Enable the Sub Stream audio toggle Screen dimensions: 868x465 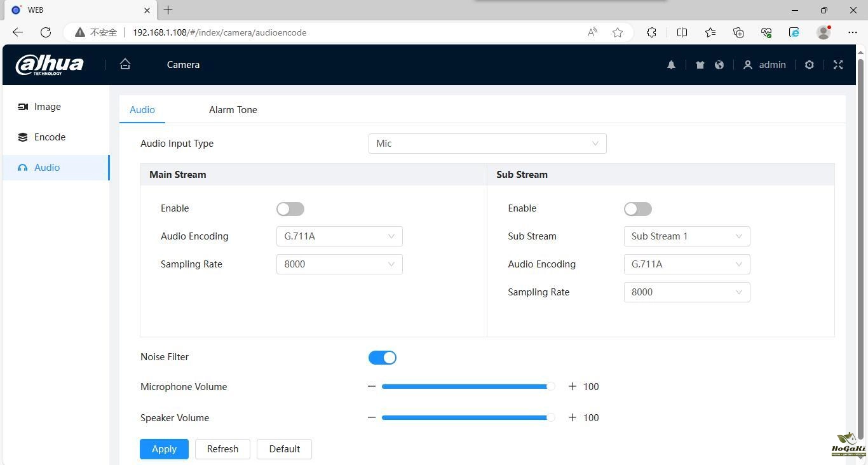pyautogui.click(x=637, y=209)
